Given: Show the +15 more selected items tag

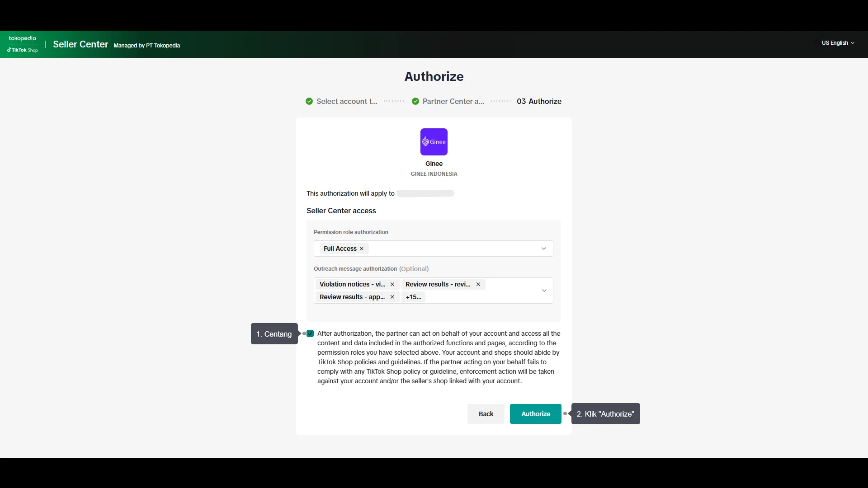Looking at the screenshot, I should point(413,297).
